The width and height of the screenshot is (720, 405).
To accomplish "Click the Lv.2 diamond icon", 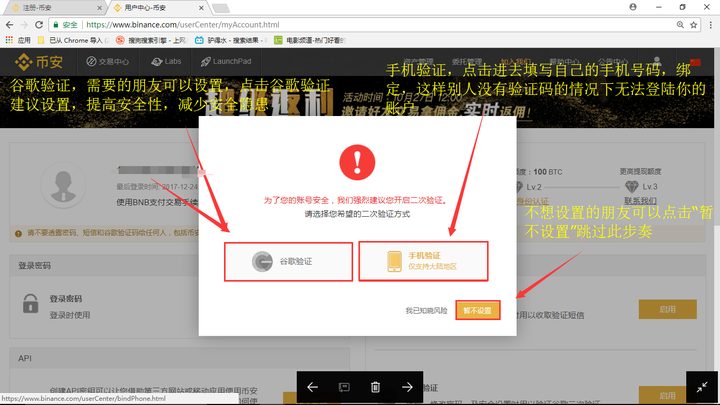I will tap(519, 186).
